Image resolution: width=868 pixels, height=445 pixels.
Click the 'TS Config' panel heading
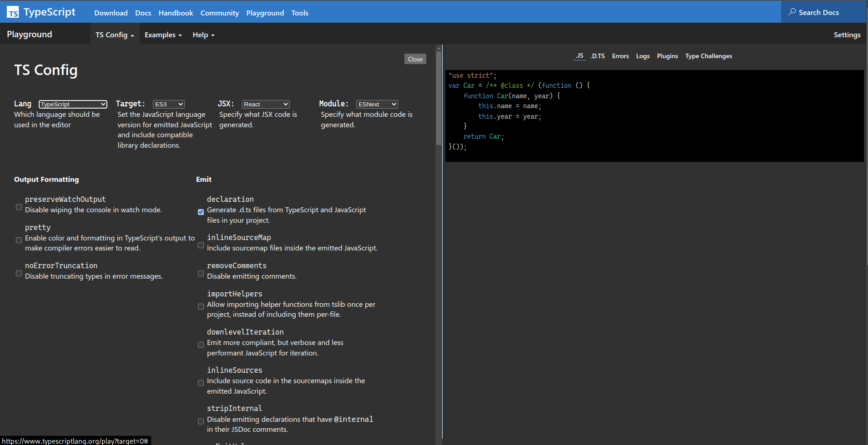coord(46,70)
